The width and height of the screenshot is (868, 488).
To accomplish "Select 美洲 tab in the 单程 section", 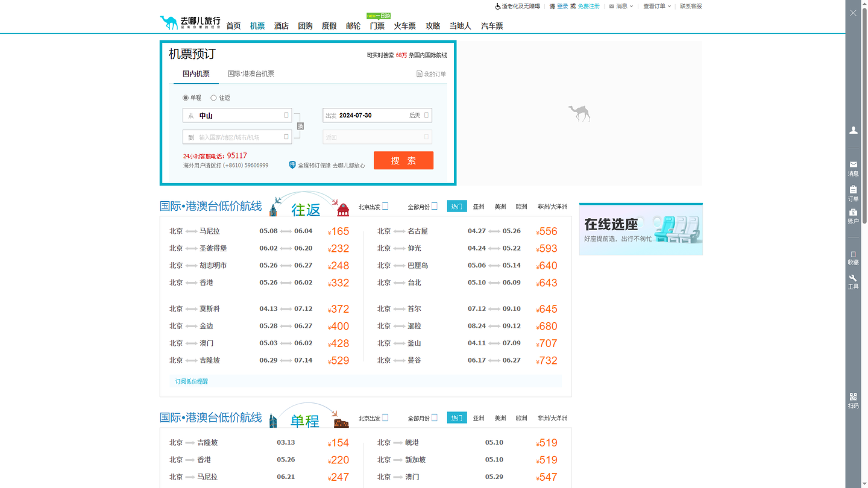I will point(500,418).
